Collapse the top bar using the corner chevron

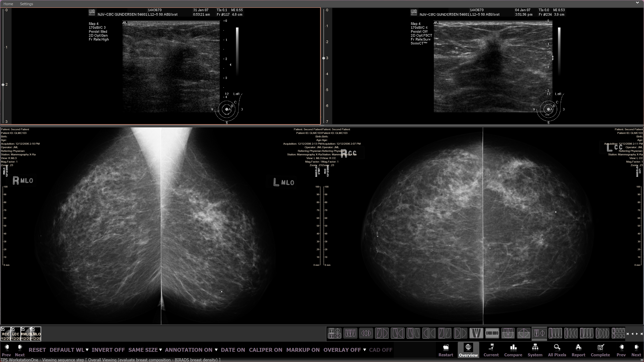pos(637,3)
